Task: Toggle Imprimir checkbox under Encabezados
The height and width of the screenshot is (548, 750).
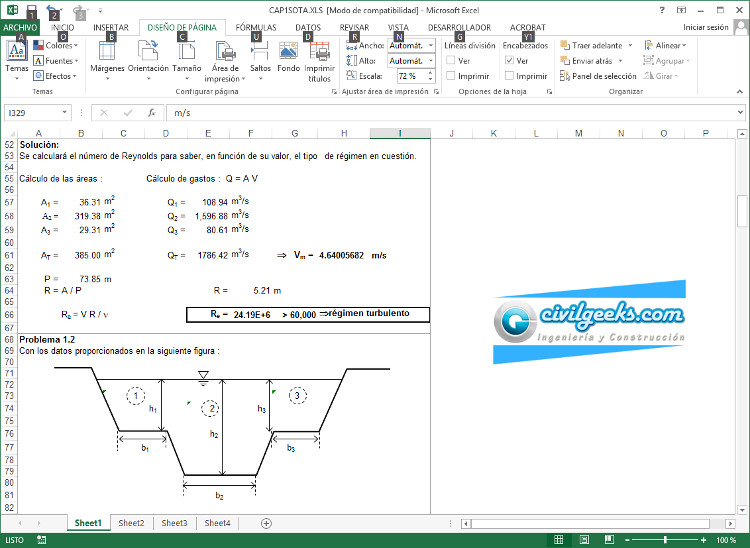Action: 510,76
